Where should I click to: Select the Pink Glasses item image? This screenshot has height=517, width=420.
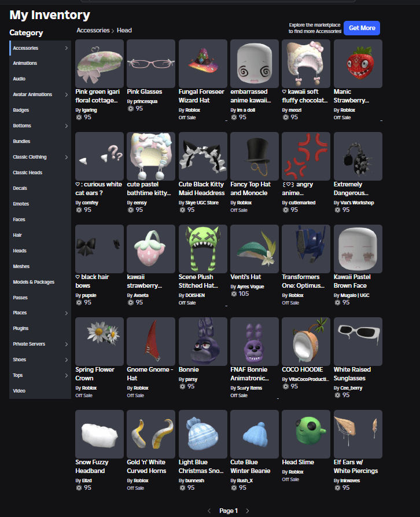pyautogui.click(x=150, y=64)
